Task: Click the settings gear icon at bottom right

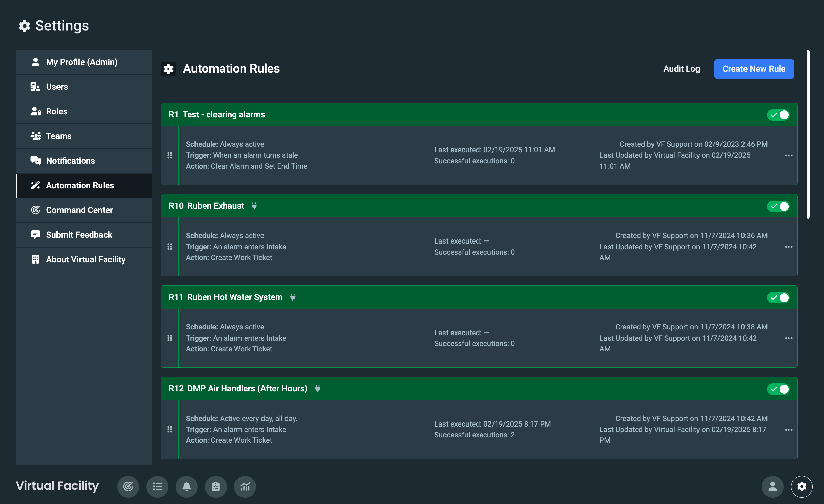Action: click(x=802, y=487)
